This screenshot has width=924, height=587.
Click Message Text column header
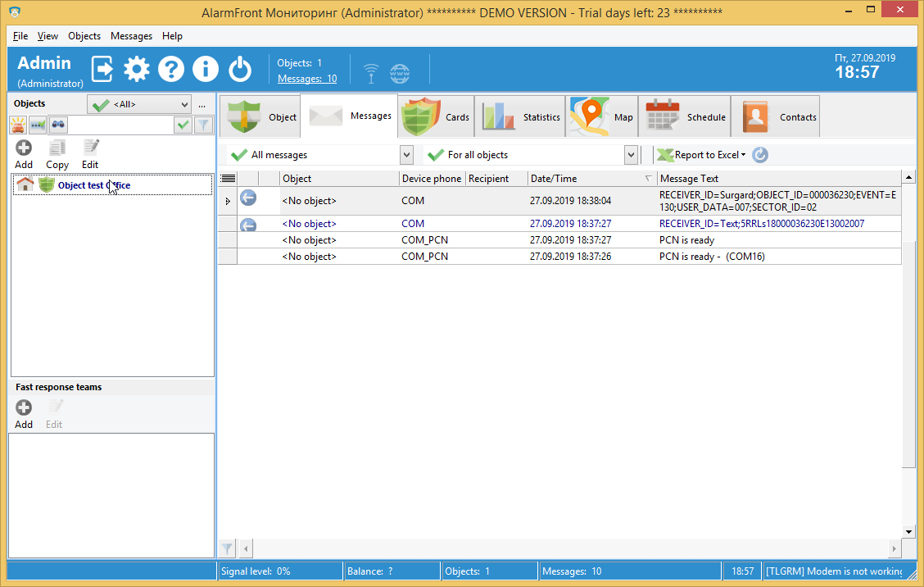point(779,178)
